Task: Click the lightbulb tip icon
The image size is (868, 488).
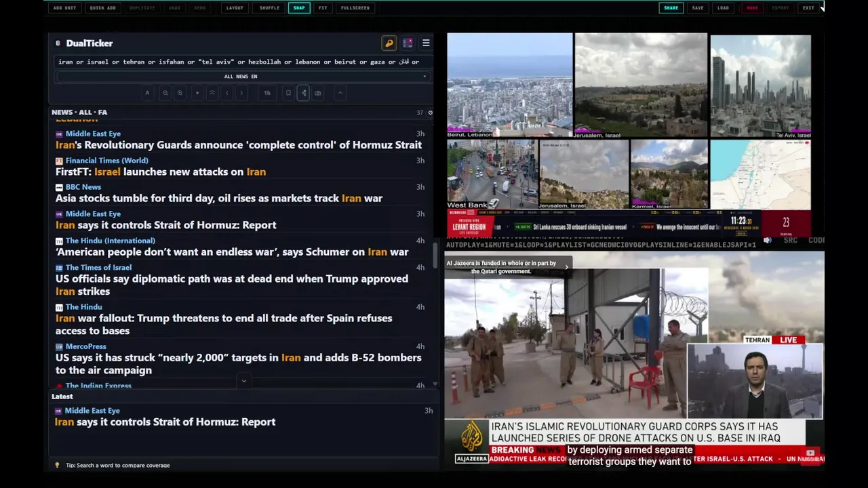Action: 57,466
